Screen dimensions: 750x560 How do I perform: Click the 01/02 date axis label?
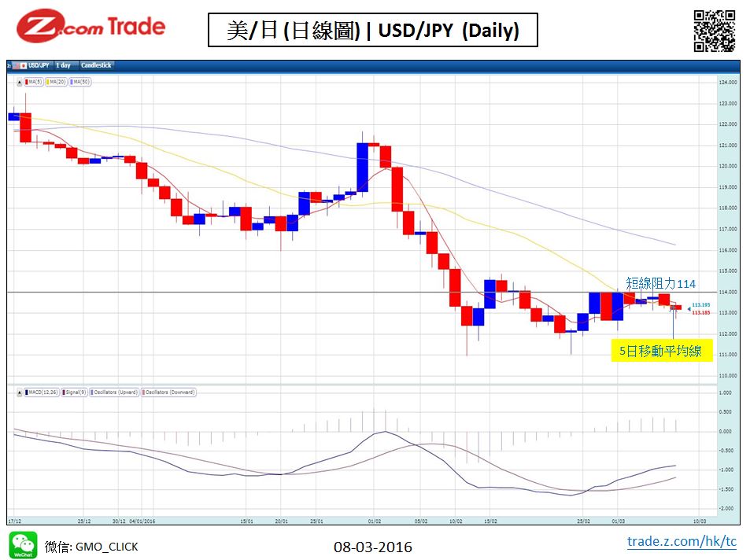(x=374, y=521)
